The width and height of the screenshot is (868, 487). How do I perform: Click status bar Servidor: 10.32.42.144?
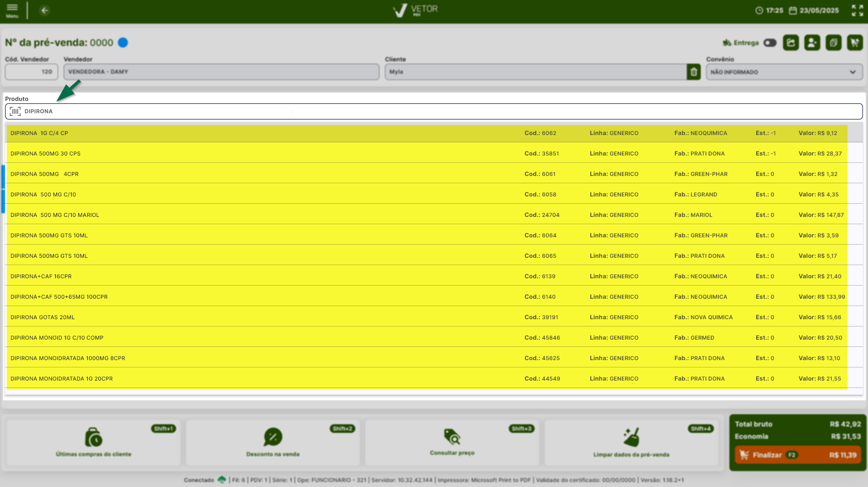402,480
